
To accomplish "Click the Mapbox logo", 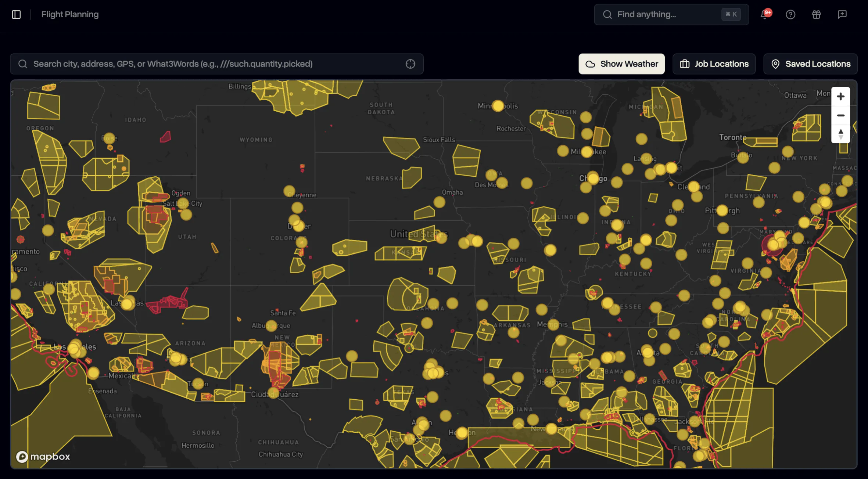I will [43, 457].
